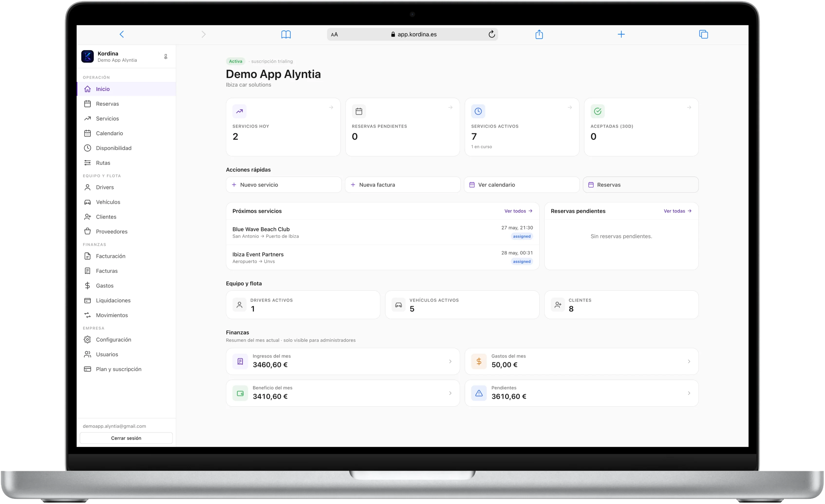This screenshot has width=825, height=504.
Task: Open Usuarios in the sidebar
Action: pyautogui.click(x=126, y=354)
